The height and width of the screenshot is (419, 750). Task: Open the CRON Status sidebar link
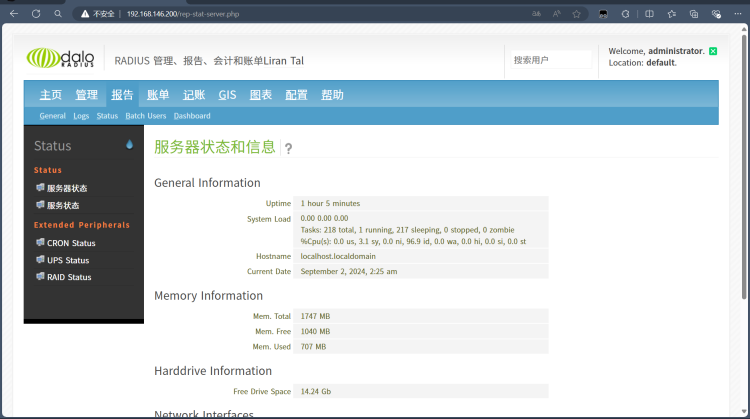[x=71, y=243]
